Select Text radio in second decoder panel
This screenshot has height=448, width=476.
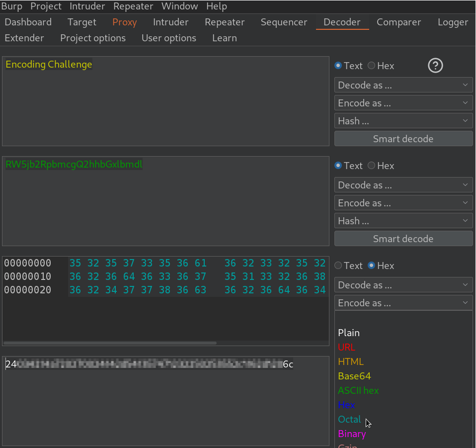coord(338,166)
